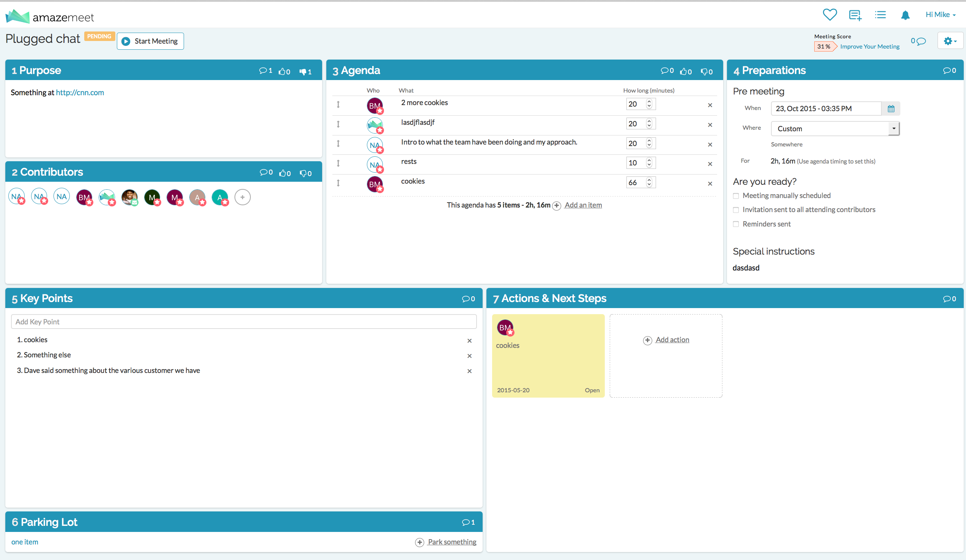Add a contributor with the plus circle
Screen dimensions: 966x560
[242, 197]
